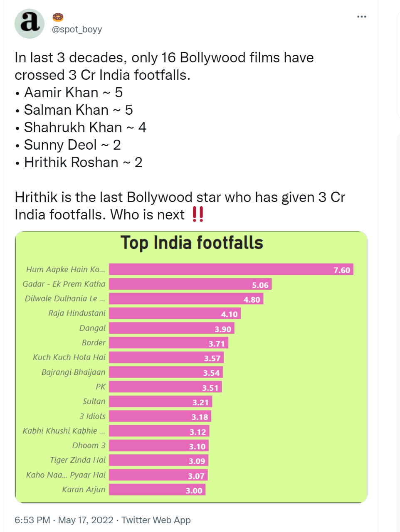Click the Sultan bar in the chart

[x=160, y=401]
